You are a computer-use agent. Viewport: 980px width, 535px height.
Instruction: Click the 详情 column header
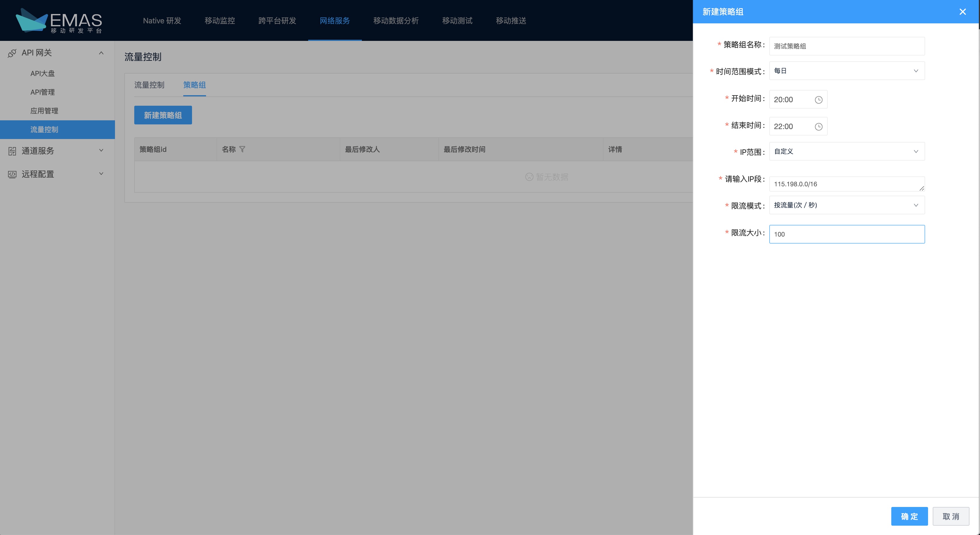coord(615,149)
